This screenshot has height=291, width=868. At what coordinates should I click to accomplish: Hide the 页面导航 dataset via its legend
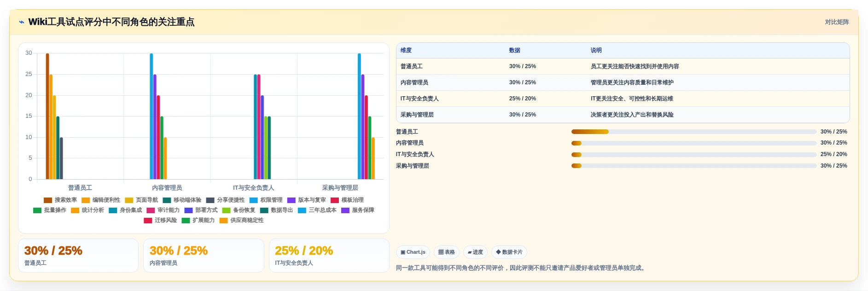click(x=141, y=200)
